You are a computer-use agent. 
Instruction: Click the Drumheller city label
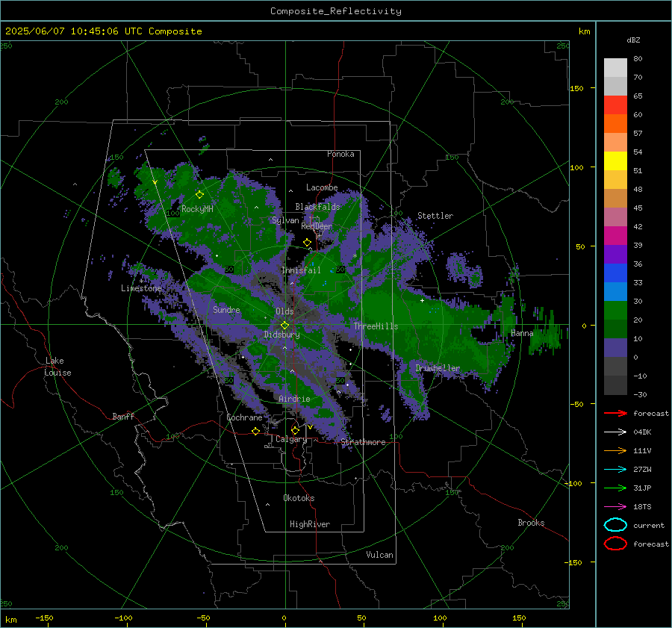(x=438, y=368)
